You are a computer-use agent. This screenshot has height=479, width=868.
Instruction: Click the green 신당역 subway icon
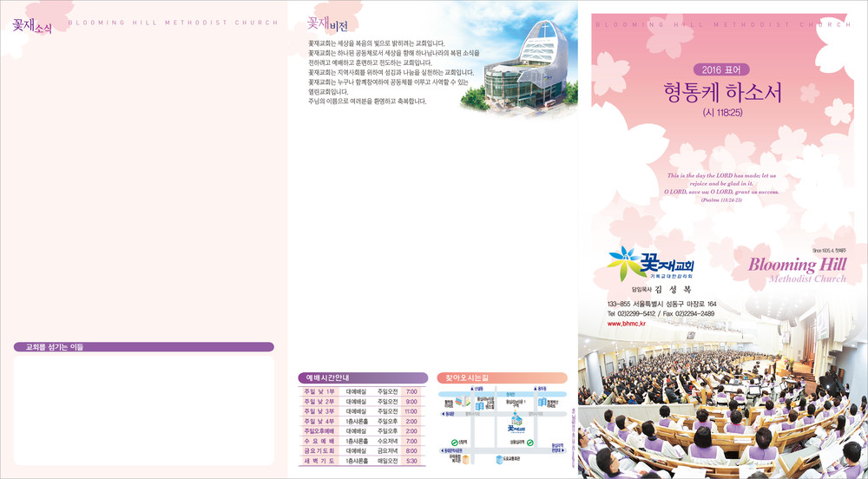[x=453, y=441]
